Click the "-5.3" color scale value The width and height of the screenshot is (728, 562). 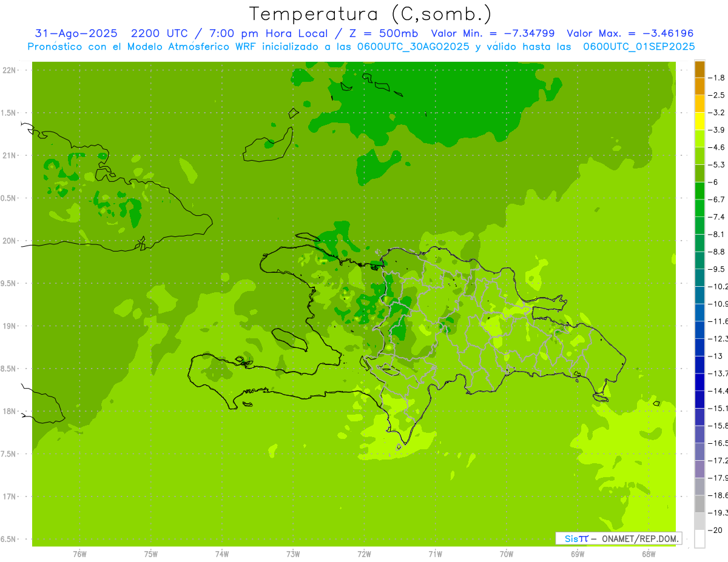click(718, 164)
